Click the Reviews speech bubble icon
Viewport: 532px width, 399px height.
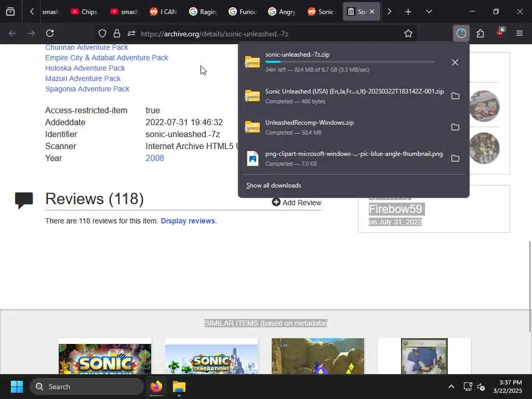click(24, 200)
